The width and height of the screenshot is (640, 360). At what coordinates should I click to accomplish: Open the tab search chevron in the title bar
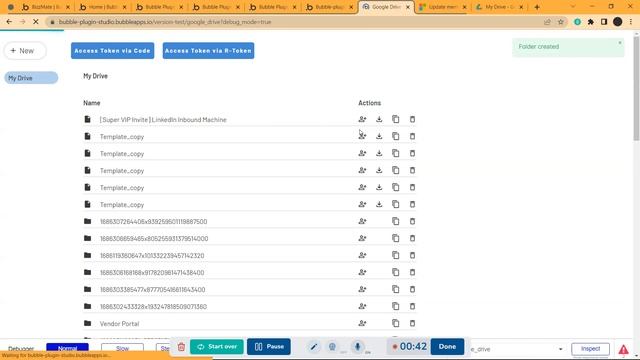pyautogui.click(x=572, y=7)
